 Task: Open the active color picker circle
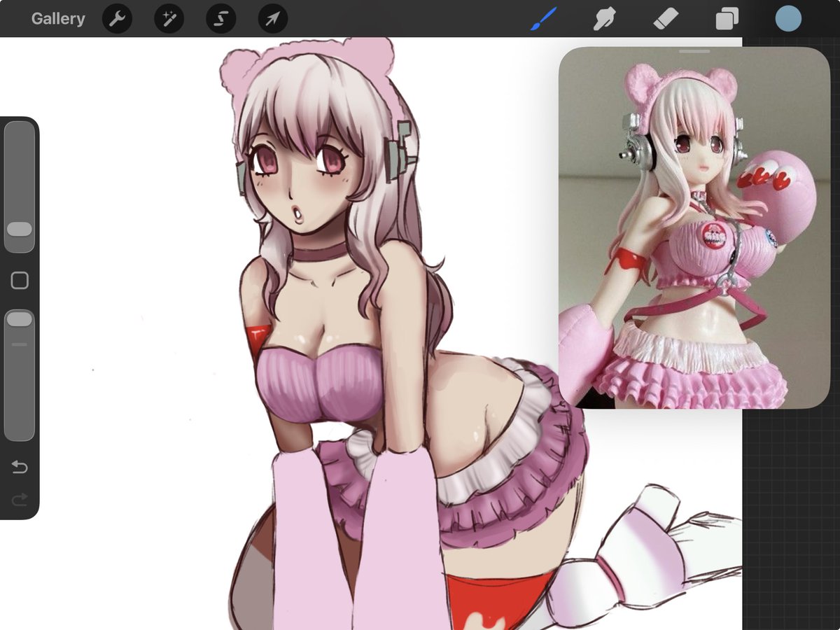pos(788,19)
